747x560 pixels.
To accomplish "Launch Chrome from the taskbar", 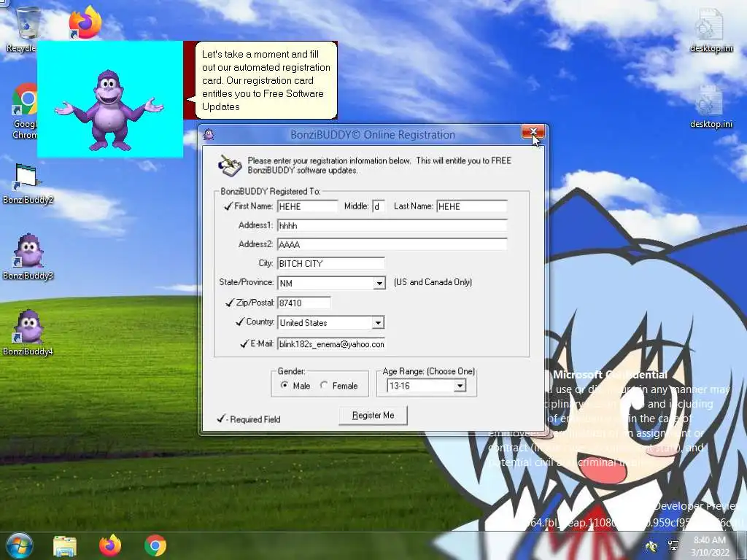I will tap(155, 545).
